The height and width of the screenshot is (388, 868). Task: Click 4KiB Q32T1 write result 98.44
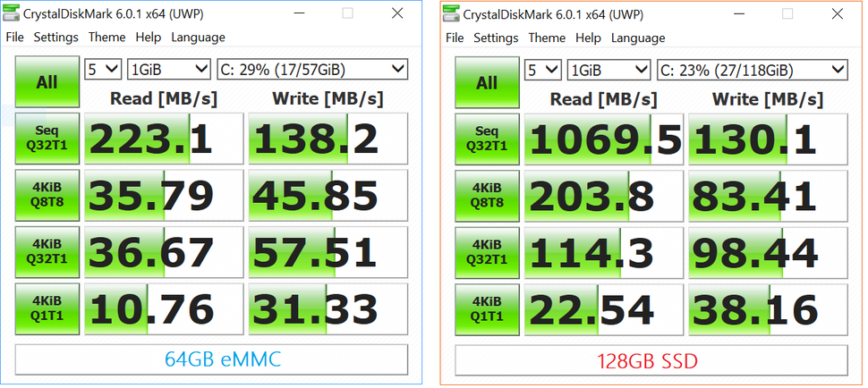(x=769, y=253)
